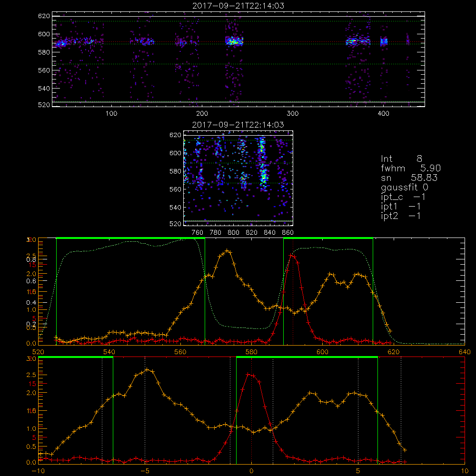The image size is (476, 476).
Task: Click the orange curve's highest peak in the bottom plot
Action: pos(147,369)
